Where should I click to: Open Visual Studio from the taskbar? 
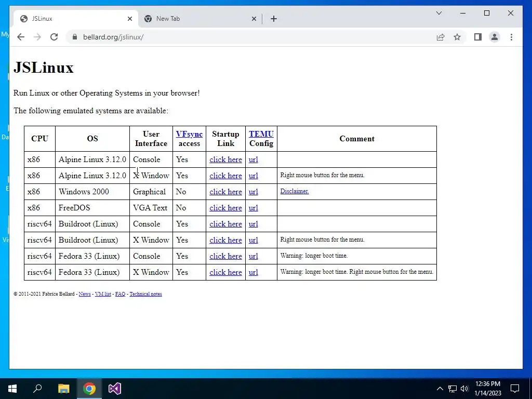pyautogui.click(x=115, y=389)
